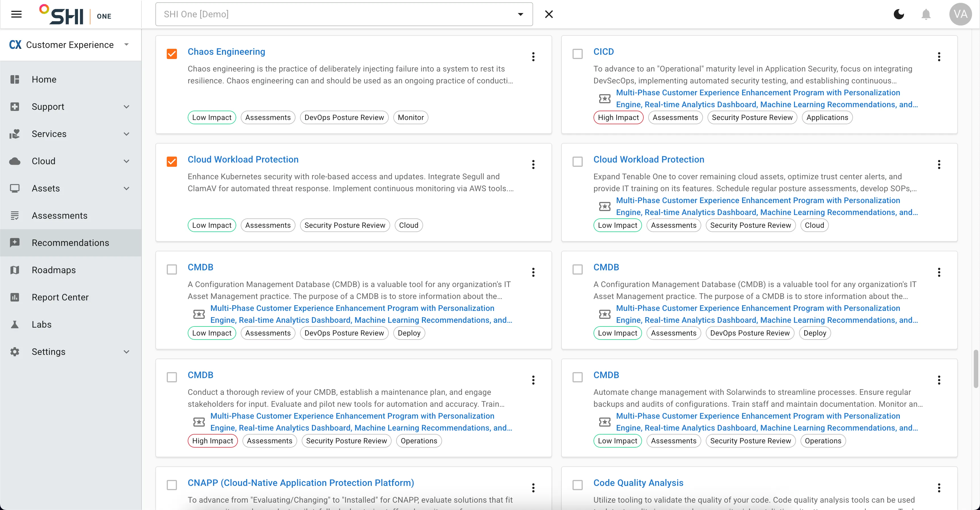Open the hamburger navigation menu
This screenshot has height=510, width=980.
16,14
